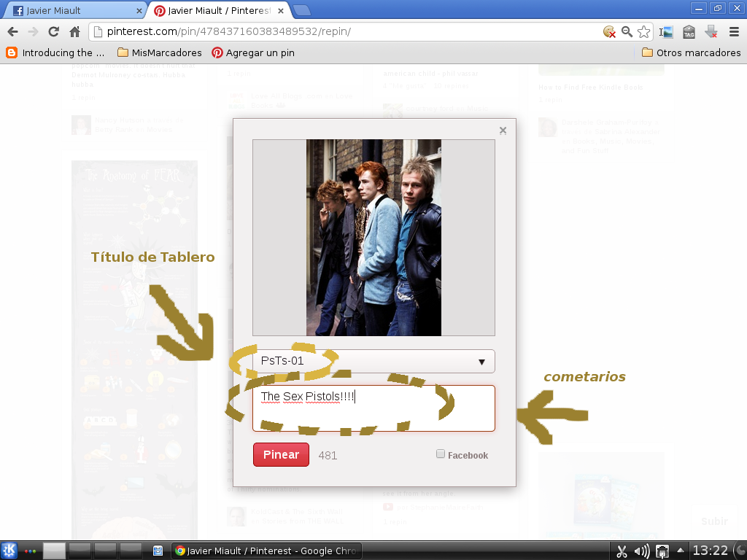Open the TAG extension icon

(689, 31)
